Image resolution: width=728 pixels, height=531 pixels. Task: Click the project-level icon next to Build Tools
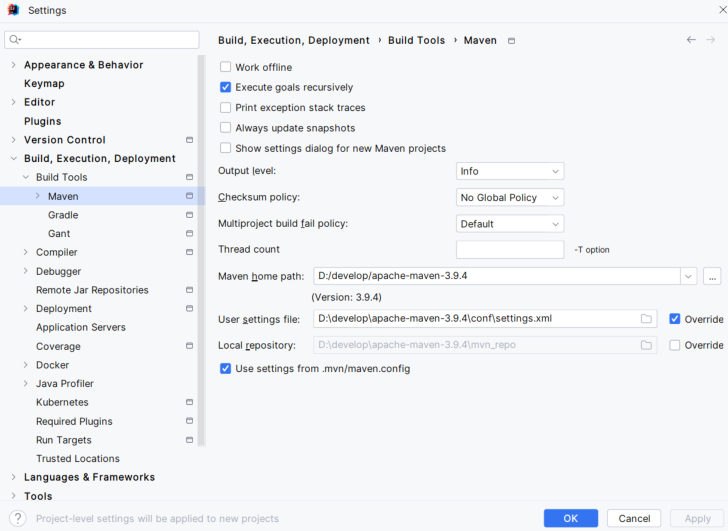coord(189,177)
